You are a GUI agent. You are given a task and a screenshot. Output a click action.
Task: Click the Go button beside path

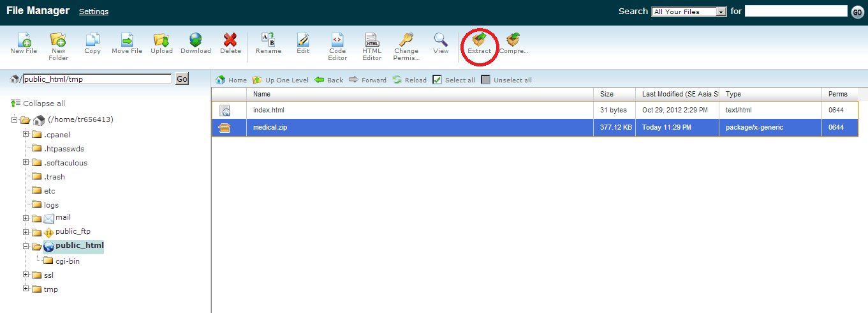point(182,79)
